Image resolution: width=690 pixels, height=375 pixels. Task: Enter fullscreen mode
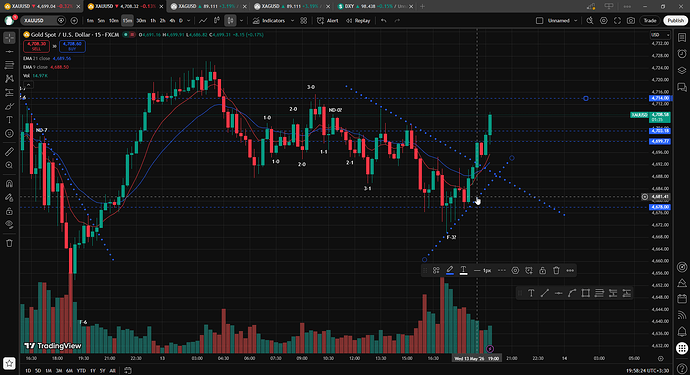617,21
